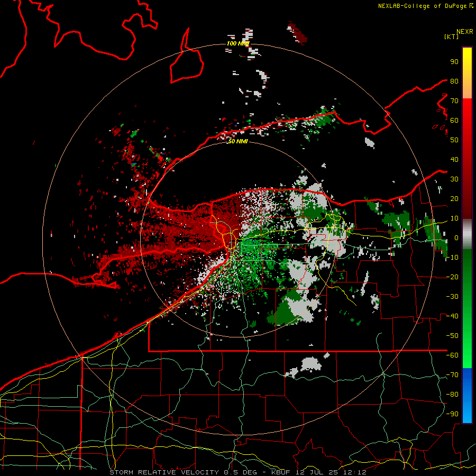Screen dimensions: 476x476
Task: Click the 100 NMI range ring label
Action: pyautogui.click(x=237, y=43)
